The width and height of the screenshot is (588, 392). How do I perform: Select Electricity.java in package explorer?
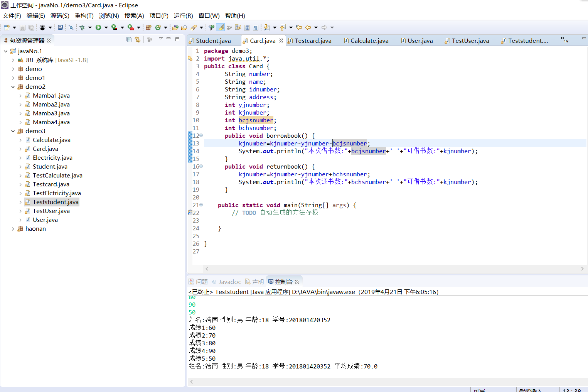[52, 158]
